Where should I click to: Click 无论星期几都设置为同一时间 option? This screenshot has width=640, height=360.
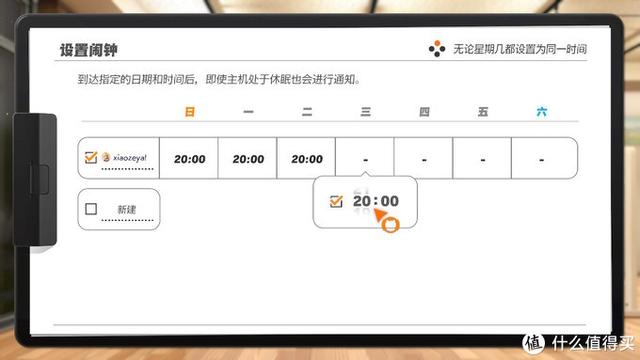[x=520, y=49]
